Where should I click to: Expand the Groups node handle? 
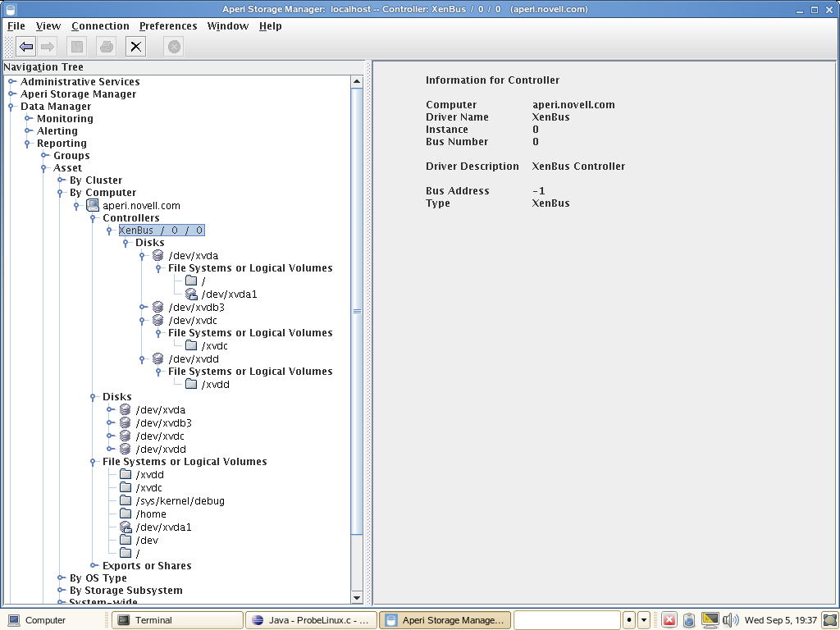coord(45,155)
